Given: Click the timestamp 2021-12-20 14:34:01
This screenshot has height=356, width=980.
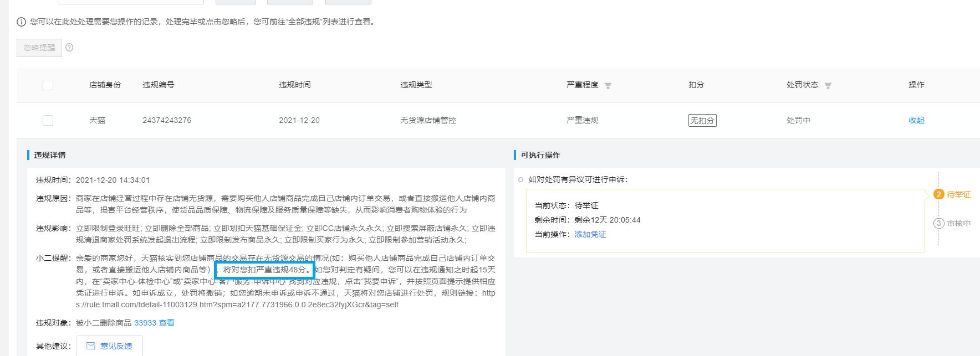Looking at the screenshot, I should [113, 180].
